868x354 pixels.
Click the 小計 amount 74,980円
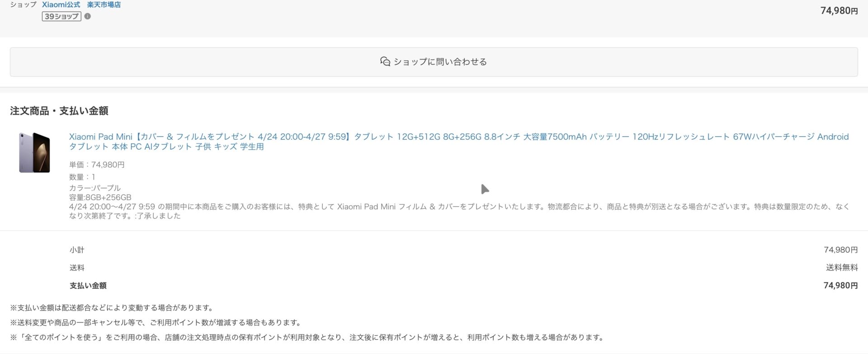(840, 250)
